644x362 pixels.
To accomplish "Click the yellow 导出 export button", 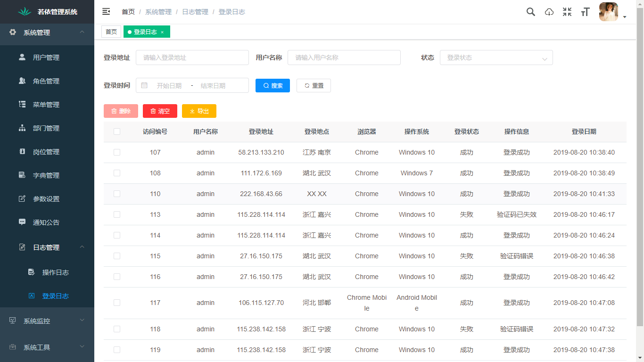I will [x=199, y=111].
